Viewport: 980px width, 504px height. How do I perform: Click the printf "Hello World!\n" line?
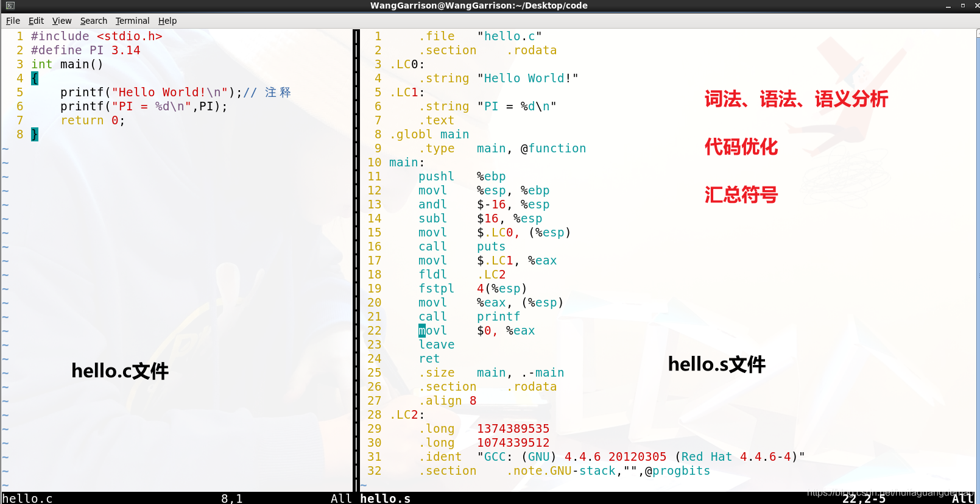click(175, 92)
